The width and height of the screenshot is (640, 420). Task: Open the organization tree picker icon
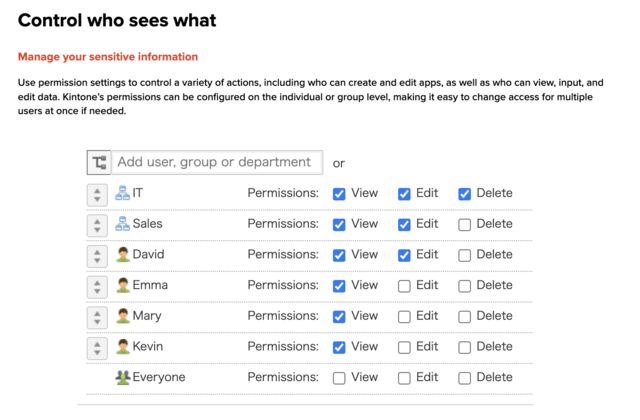(99, 162)
